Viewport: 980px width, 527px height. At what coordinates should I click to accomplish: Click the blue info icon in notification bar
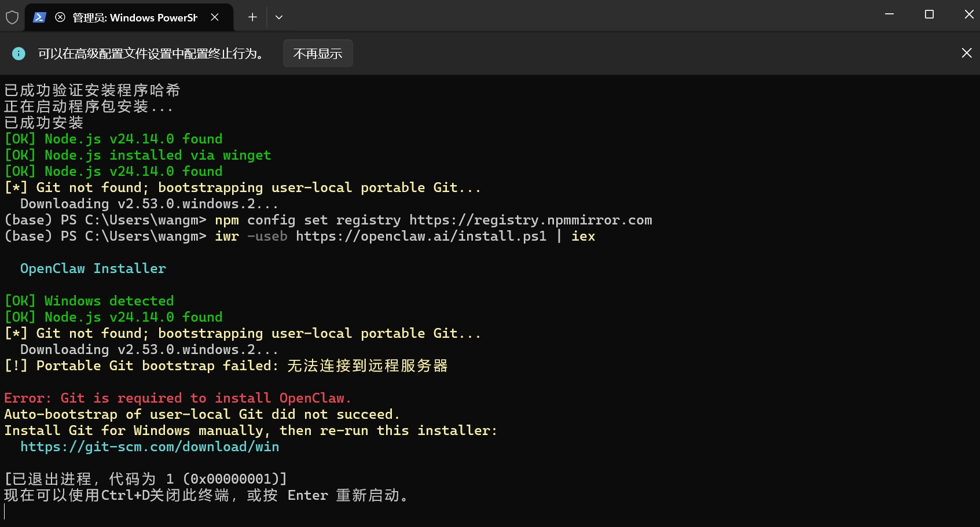tap(19, 54)
